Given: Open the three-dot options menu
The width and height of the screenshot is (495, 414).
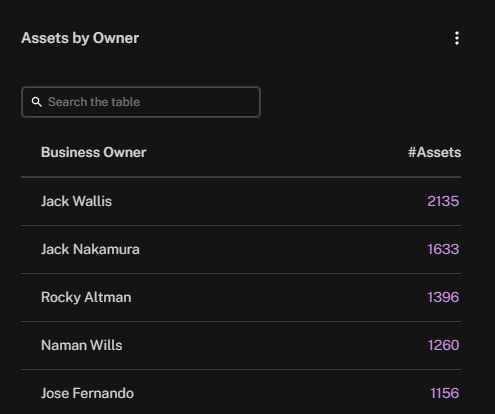Looking at the screenshot, I should click(457, 38).
